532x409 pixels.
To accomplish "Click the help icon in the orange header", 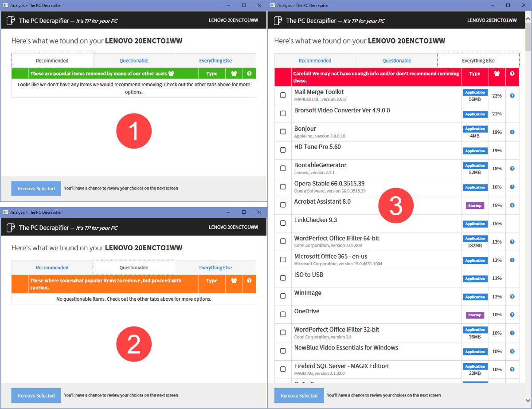I will click(x=249, y=280).
